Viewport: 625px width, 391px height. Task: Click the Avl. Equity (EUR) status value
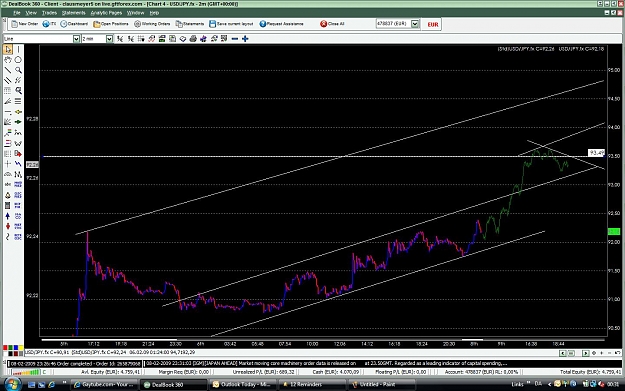click(x=110, y=372)
